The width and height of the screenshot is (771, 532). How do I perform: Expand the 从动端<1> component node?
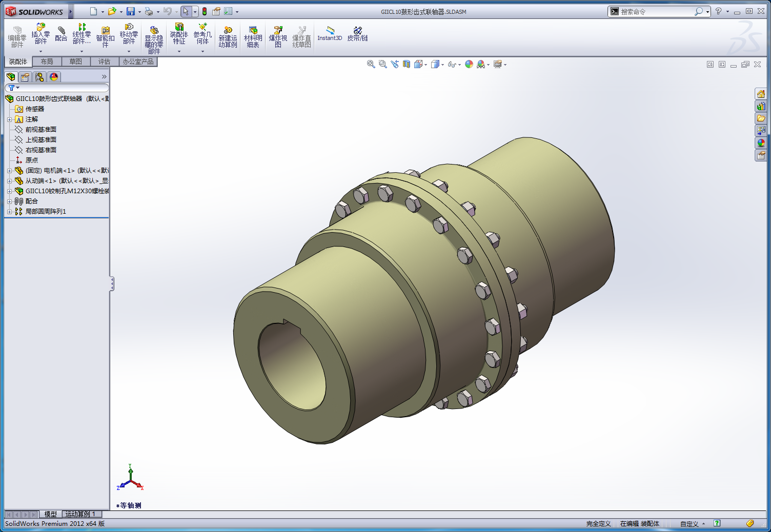9,181
